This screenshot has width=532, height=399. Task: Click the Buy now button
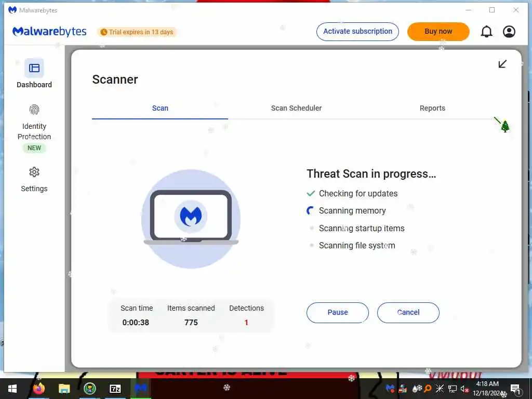click(438, 32)
